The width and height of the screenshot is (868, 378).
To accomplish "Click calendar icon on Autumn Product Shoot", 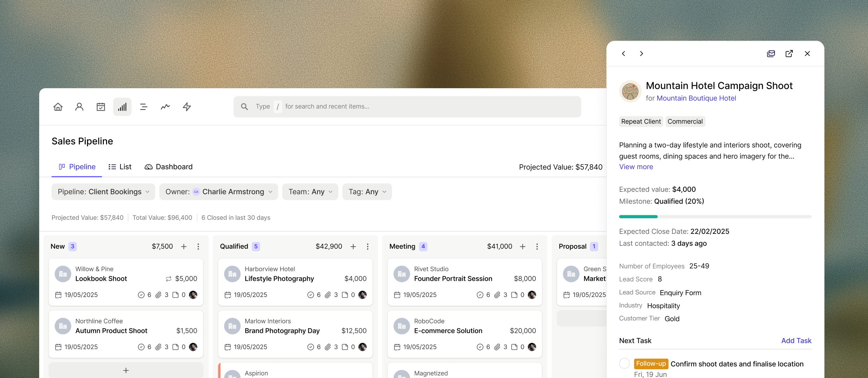I will click(58, 347).
